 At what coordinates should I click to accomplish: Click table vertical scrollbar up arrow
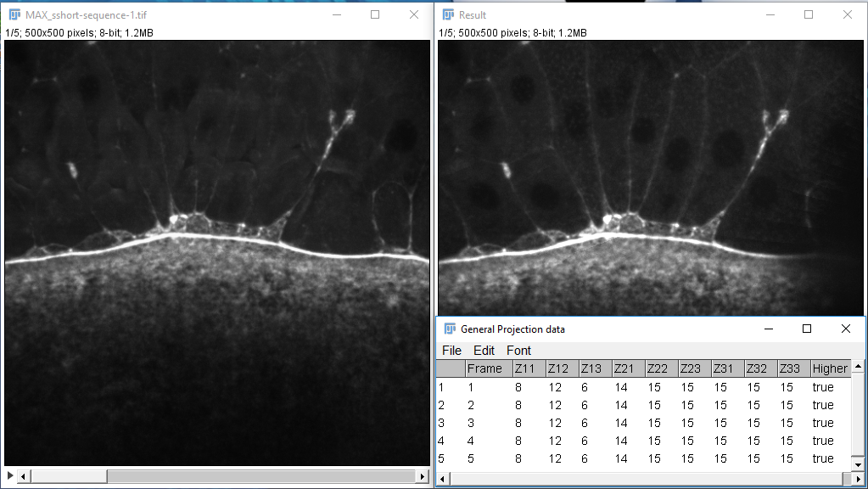tap(859, 367)
